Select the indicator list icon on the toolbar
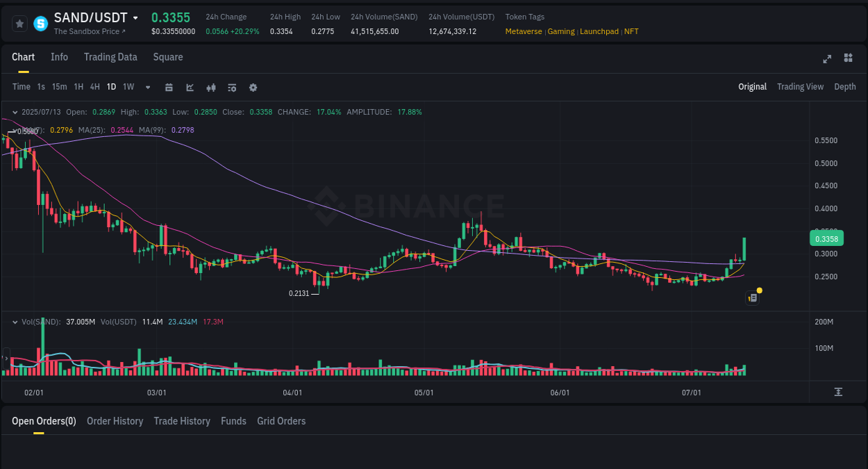The image size is (868, 469). pyautogui.click(x=231, y=87)
